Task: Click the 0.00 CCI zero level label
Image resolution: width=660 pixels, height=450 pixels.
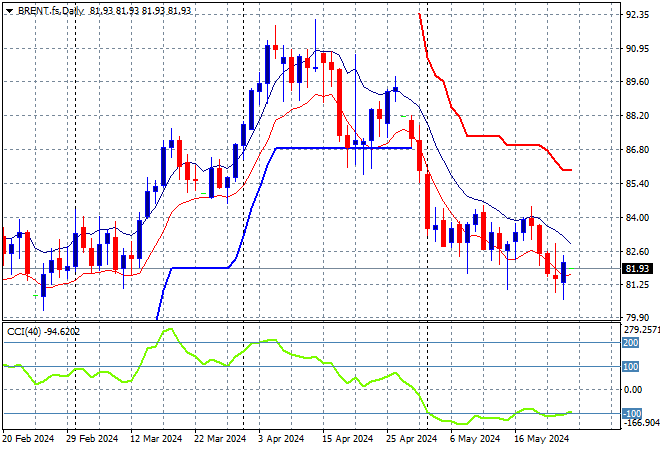Action: pos(631,390)
